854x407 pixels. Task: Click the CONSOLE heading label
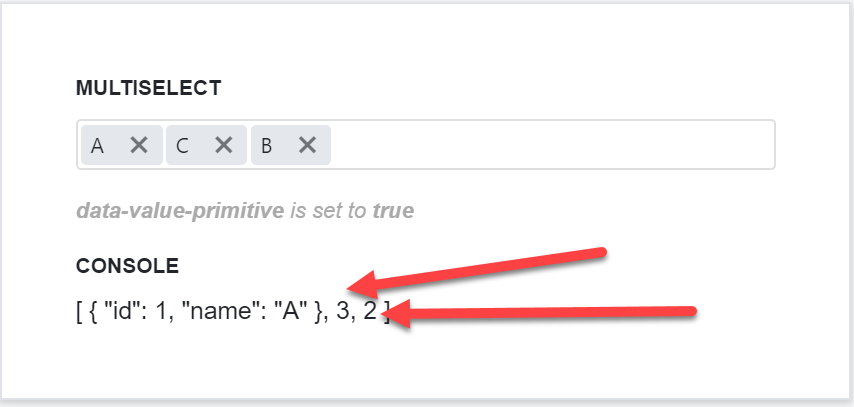(x=127, y=266)
